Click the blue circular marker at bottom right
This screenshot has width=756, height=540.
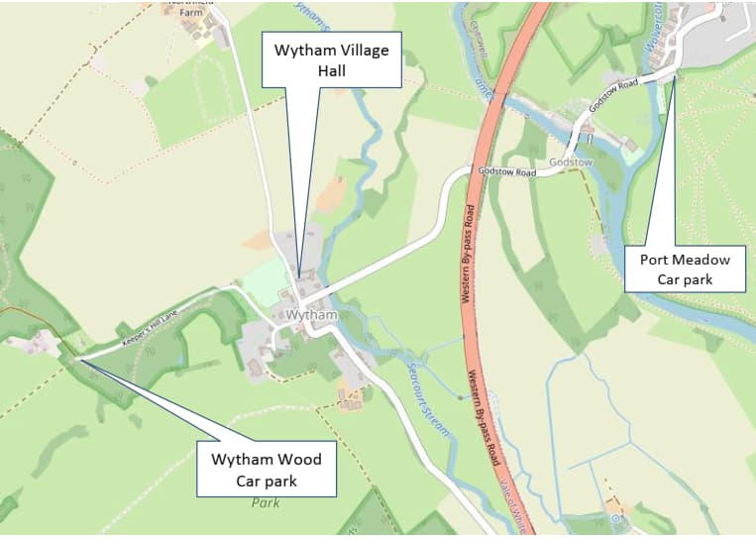click(614, 519)
